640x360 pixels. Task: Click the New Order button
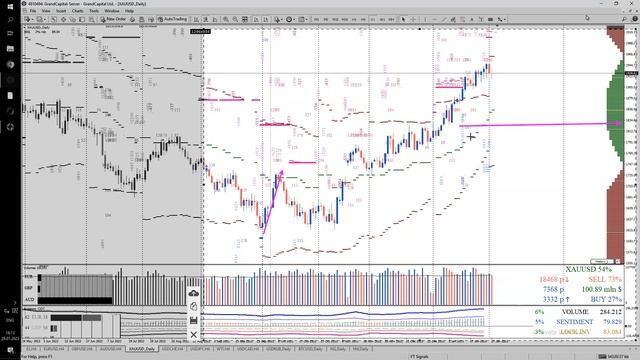113,19
